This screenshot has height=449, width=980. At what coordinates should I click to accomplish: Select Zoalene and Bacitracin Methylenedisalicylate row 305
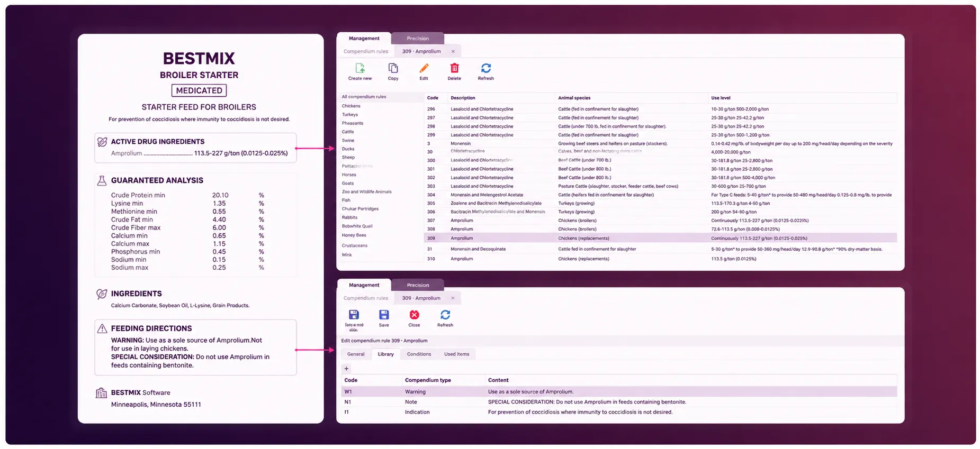click(x=660, y=203)
